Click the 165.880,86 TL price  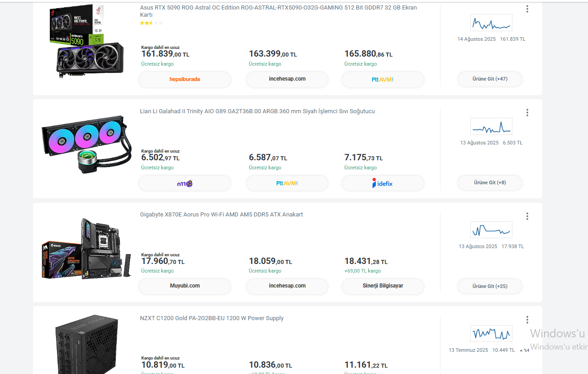pyautogui.click(x=368, y=54)
